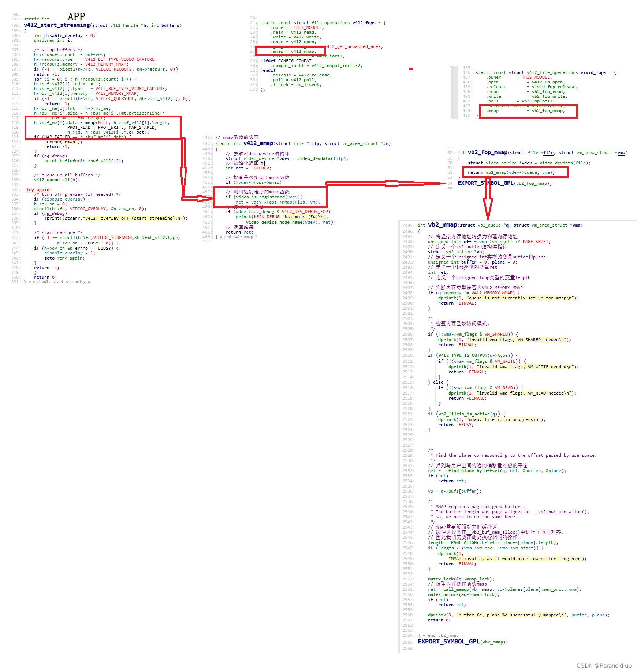Screen dimensions: 637x672
Task: Click the ".poll = v4l2_poll," line
Action: point(294,80)
